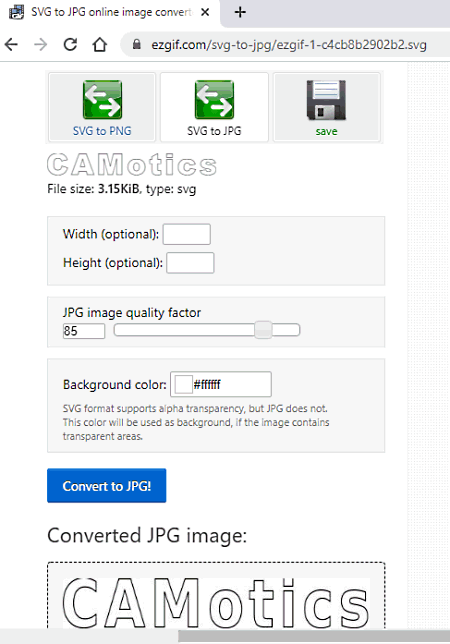
Task: Click the Height (optional) input field
Action: 190,263
